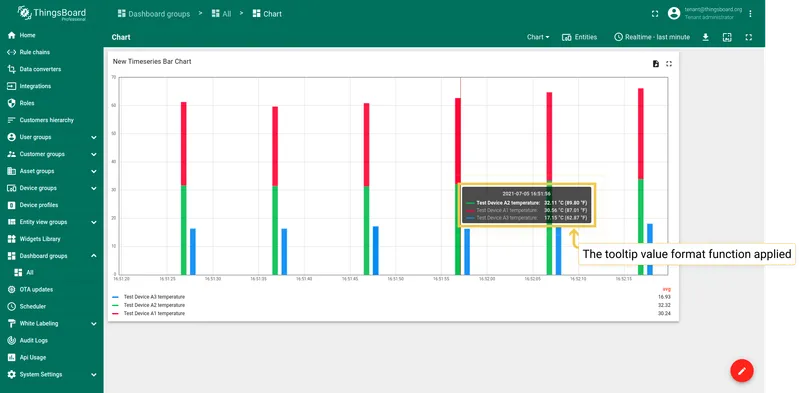Viewport: 800px width, 393px height.
Task: Select All under Dashboard groups
Action: [51, 273]
